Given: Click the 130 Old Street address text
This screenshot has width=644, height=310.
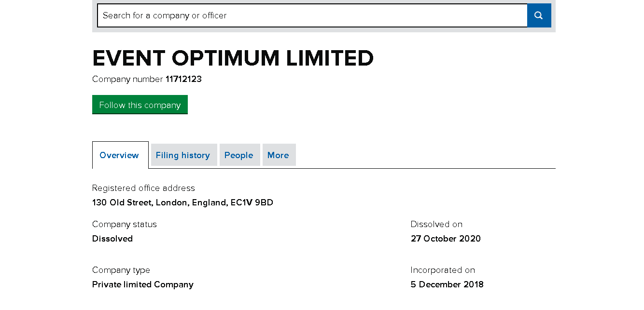Looking at the screenshot, I should click(x=182, y=202).
